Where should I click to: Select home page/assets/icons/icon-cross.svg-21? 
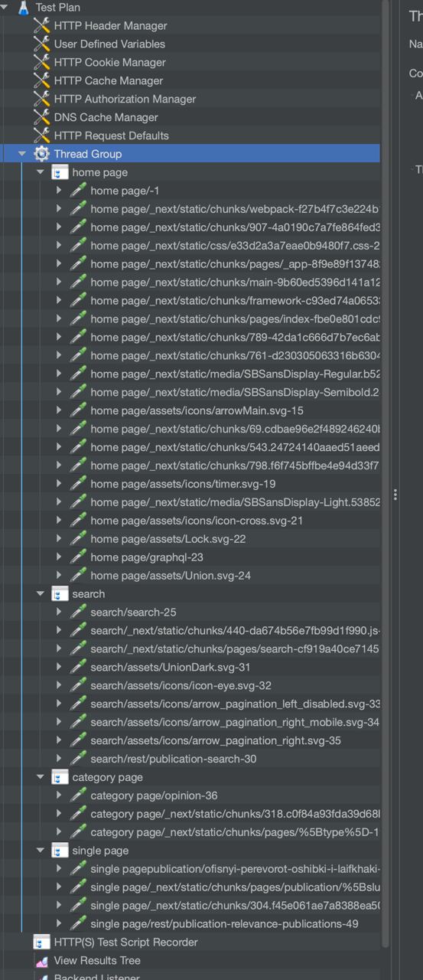(x=197, y=521)
